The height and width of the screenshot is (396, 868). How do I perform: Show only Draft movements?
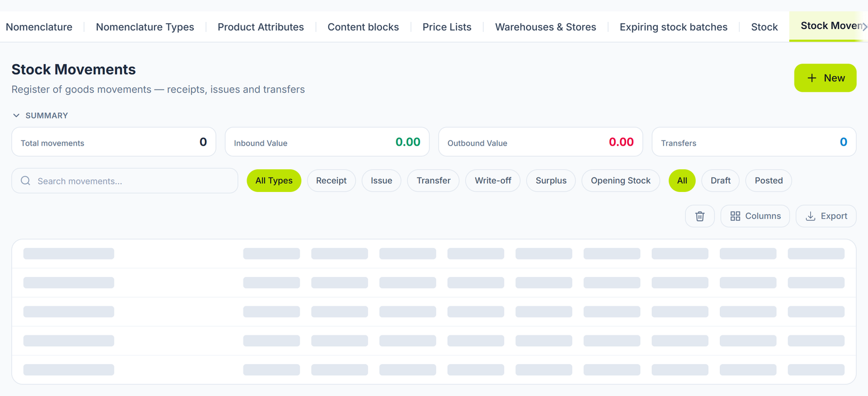click(720, 181)
